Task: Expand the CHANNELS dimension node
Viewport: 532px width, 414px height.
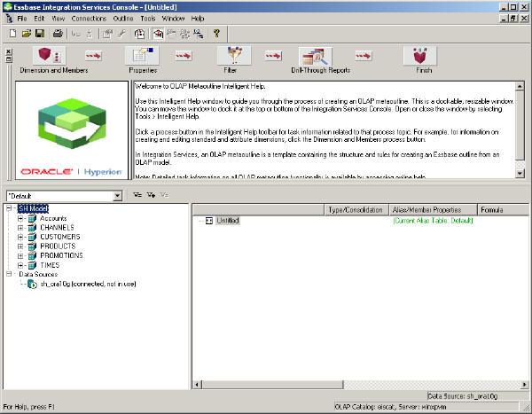Action: [20, 228]
